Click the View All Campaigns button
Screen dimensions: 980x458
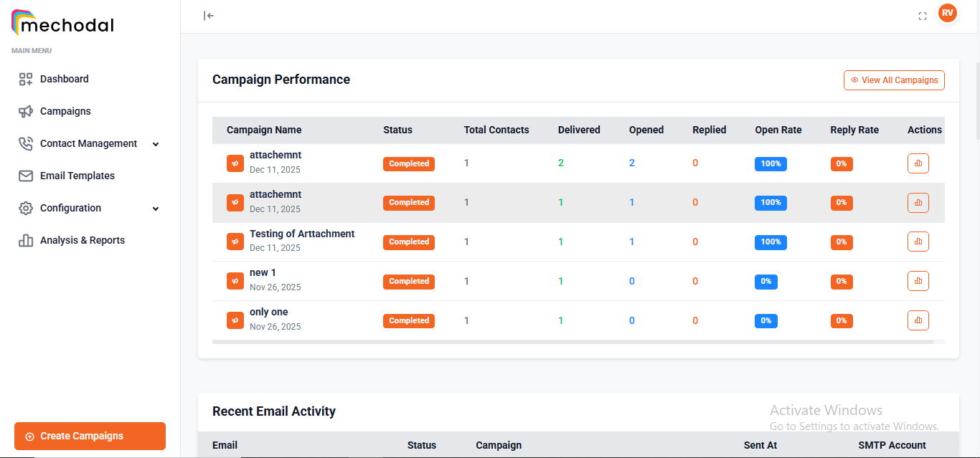point(894,80)
